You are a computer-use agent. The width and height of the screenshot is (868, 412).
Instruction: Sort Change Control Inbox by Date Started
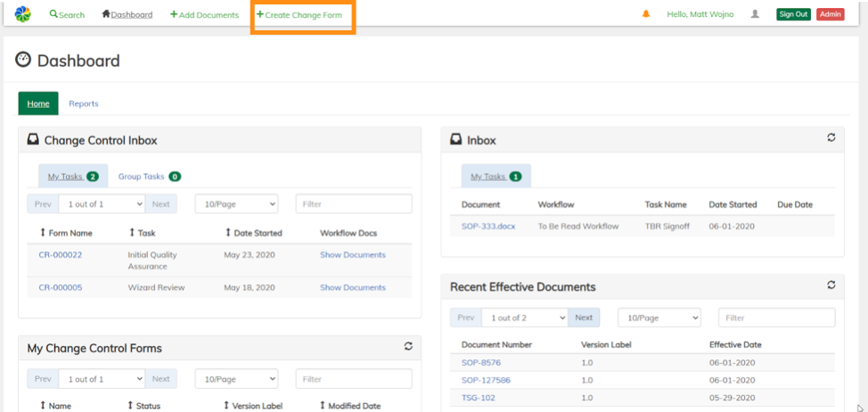253,233
